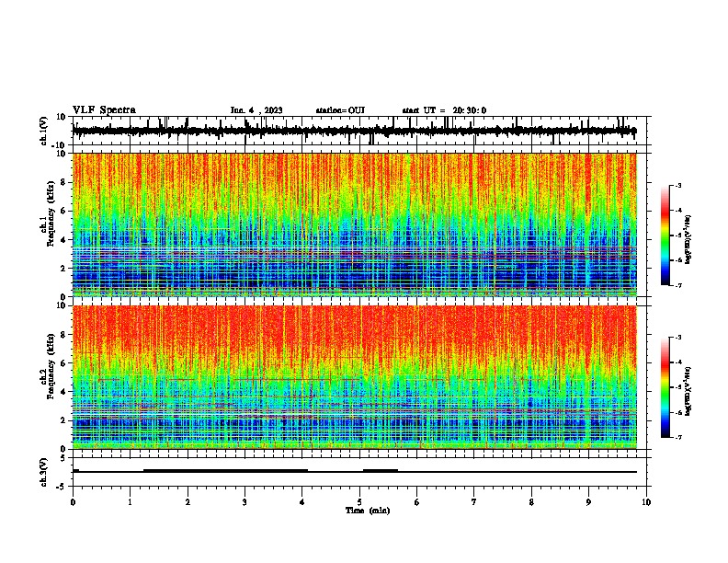Click the ch.1 spectrogram color bar
This screenshot has height=563, width=728.
pyautogui.click(x=665, y=236)
